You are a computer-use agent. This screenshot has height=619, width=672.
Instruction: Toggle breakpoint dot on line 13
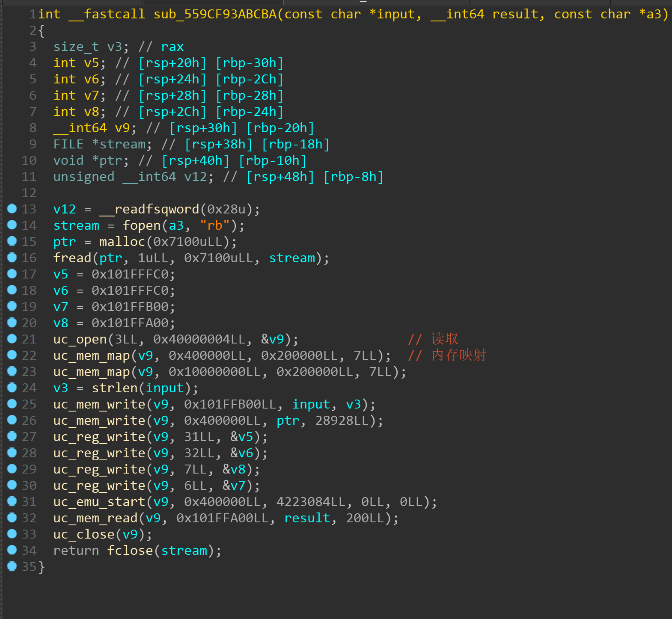coord(12,209)
